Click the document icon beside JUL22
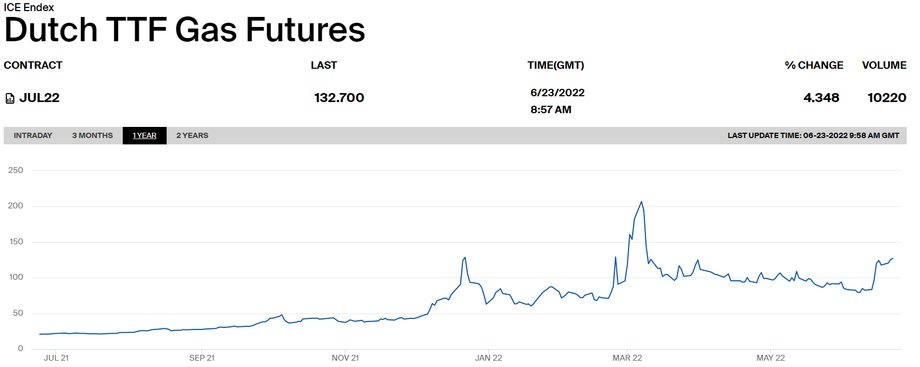Viewport: 920px width, 367px height. pos(9,98)
